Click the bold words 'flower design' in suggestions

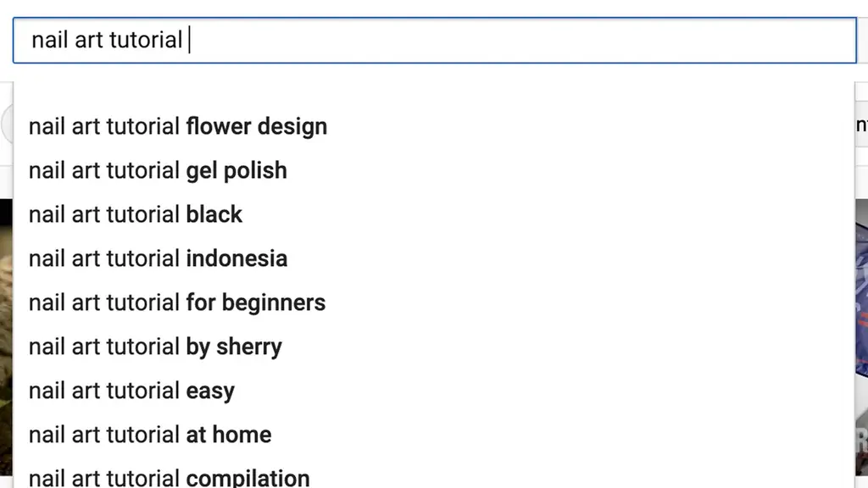pos(256,127)
